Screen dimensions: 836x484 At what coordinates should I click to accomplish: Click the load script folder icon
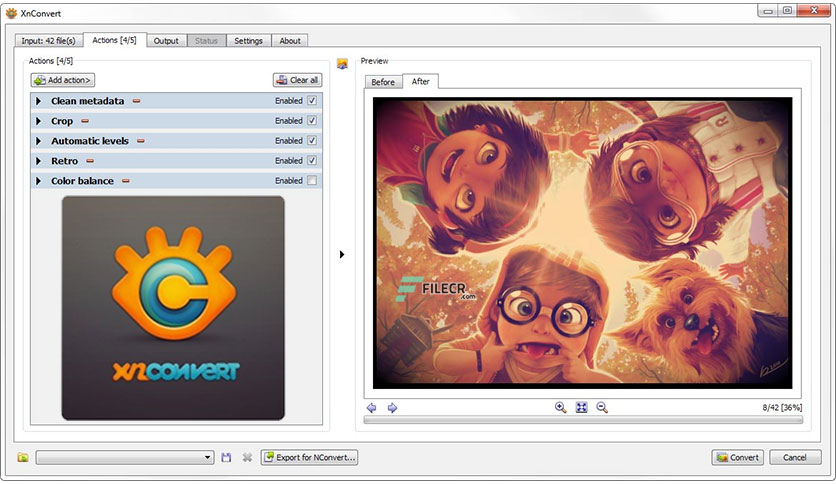(23, 457)
